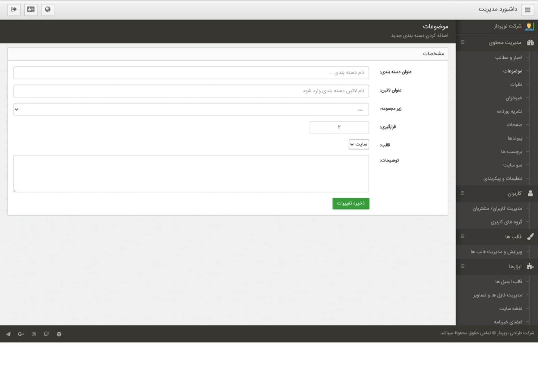The height and width of the screenshot is (392, 538).
Task: Collapse the مدیریت محتوی section
Action: (463, 42)
